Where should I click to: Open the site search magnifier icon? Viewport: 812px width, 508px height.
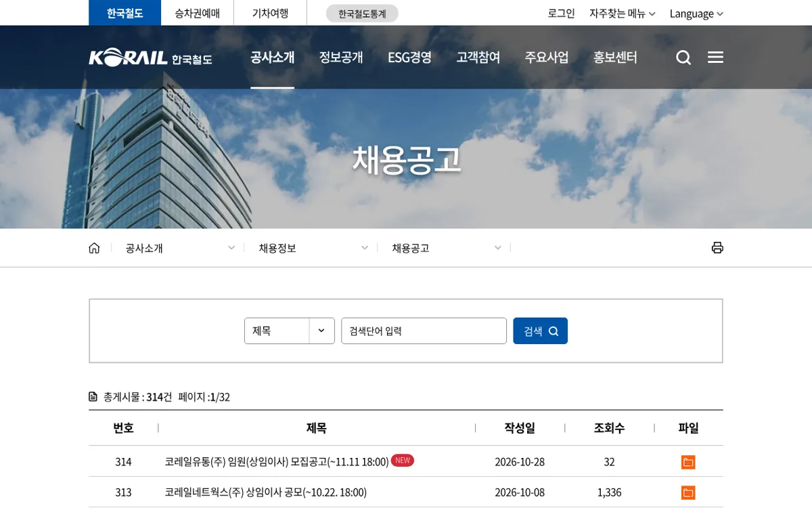pos(683,58)
